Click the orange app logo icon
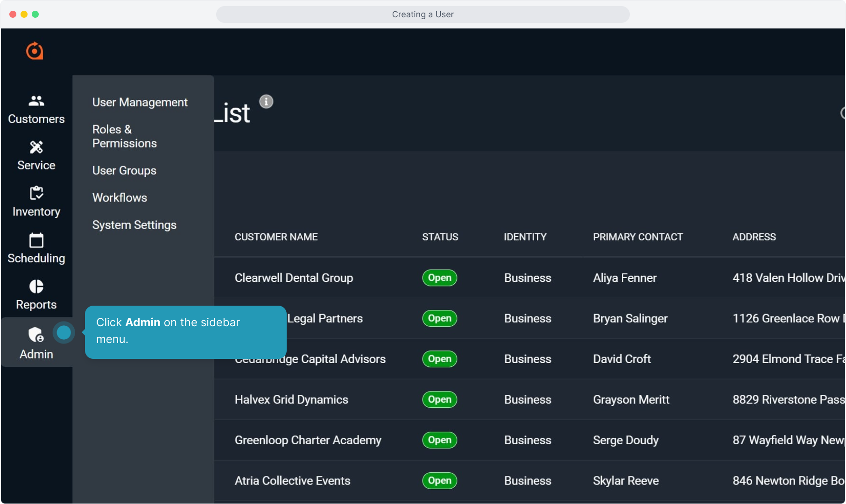Screen dimensions: 846x504 [35, 51]
